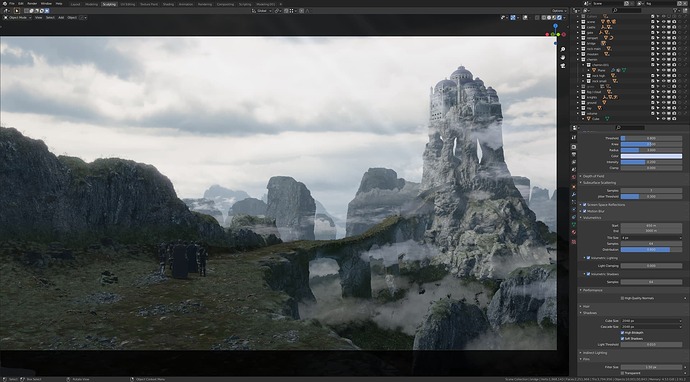
Task: Exclude the gate collection from view layer
Action: click(653, 33)
